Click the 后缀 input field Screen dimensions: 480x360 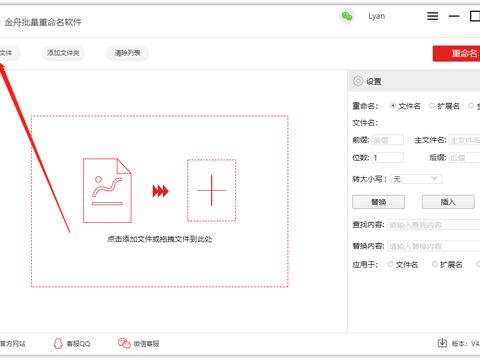pyautogui.click(x=464, y=158)
